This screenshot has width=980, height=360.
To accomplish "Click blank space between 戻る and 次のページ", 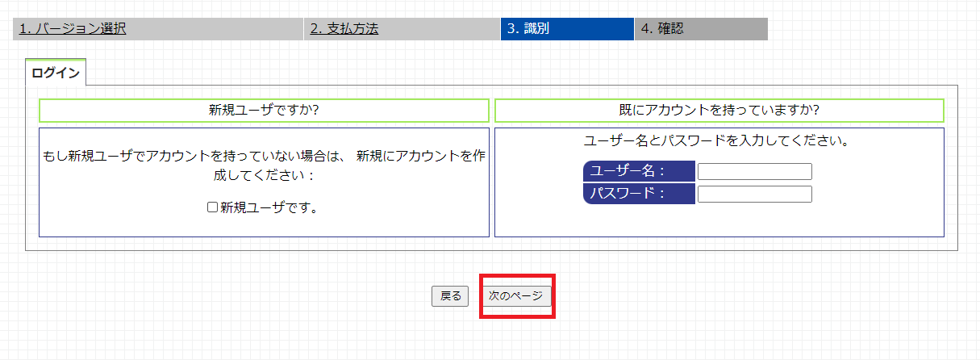I will coord(475,296).
